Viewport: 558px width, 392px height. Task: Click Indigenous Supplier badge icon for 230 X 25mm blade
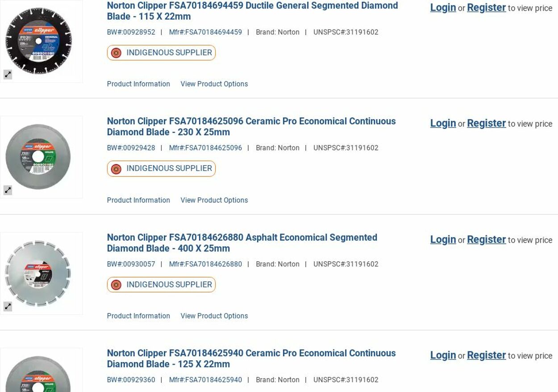116,169
